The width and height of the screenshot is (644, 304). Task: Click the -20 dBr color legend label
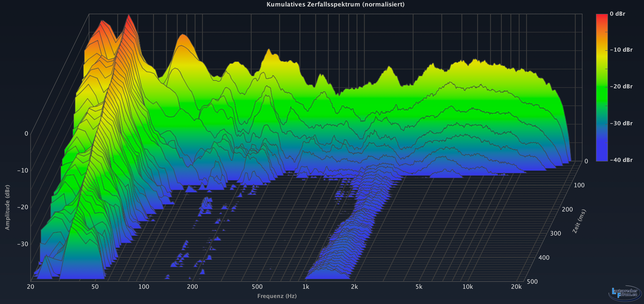point(621,86)
